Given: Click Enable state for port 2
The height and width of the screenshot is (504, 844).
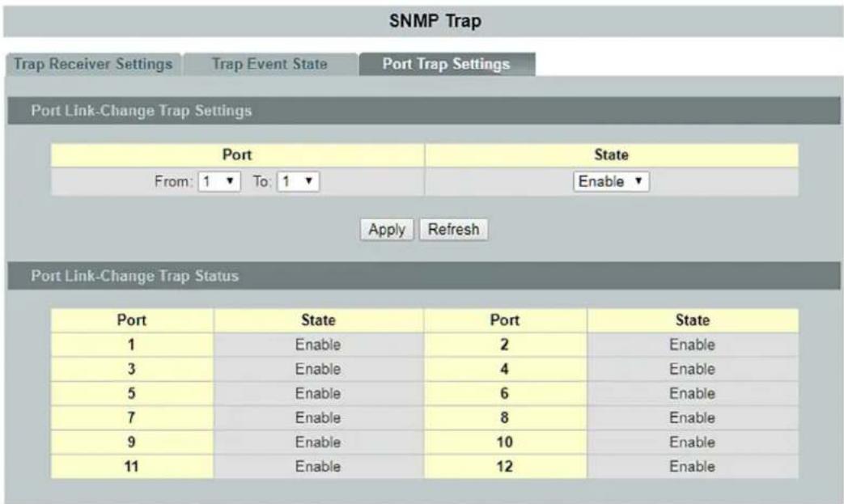Looking at the screenshot, I should click(x=692, y=345).
